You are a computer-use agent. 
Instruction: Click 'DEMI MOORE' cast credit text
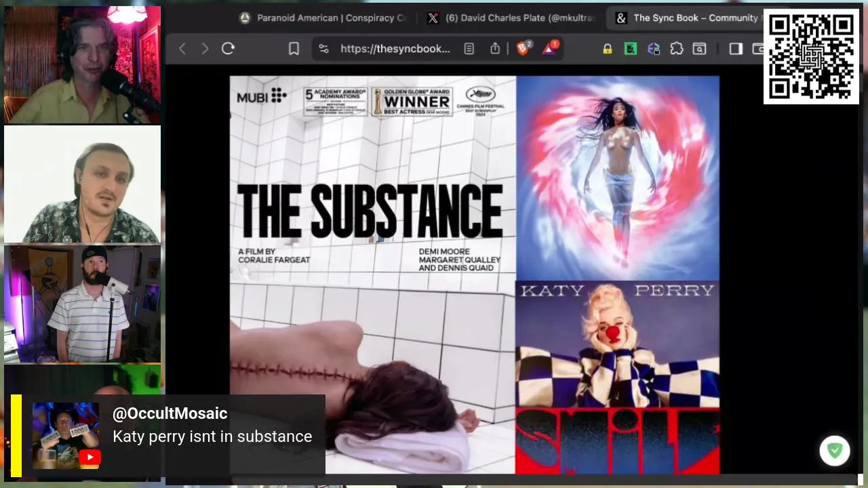pyautogui.click(x=444, y=251)
